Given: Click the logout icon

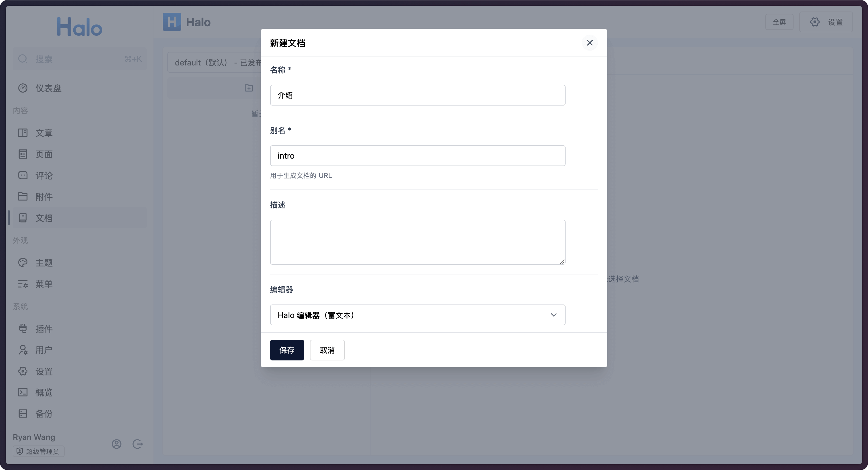Looking at the screenshot, I should point(137,444).
